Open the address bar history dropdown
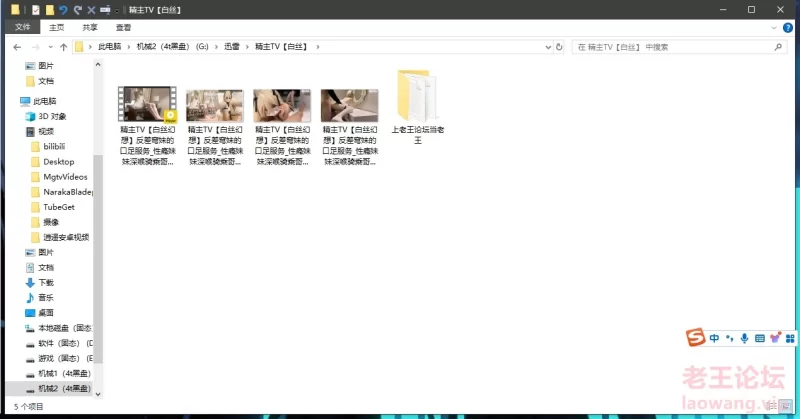Viewport: 800px width, 419px height. click(x=548, y=47)
